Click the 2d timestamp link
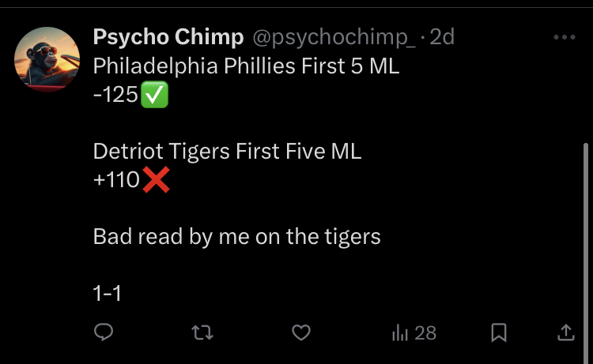The width and height of the screenshot is (593, 364). pos(442,37)
